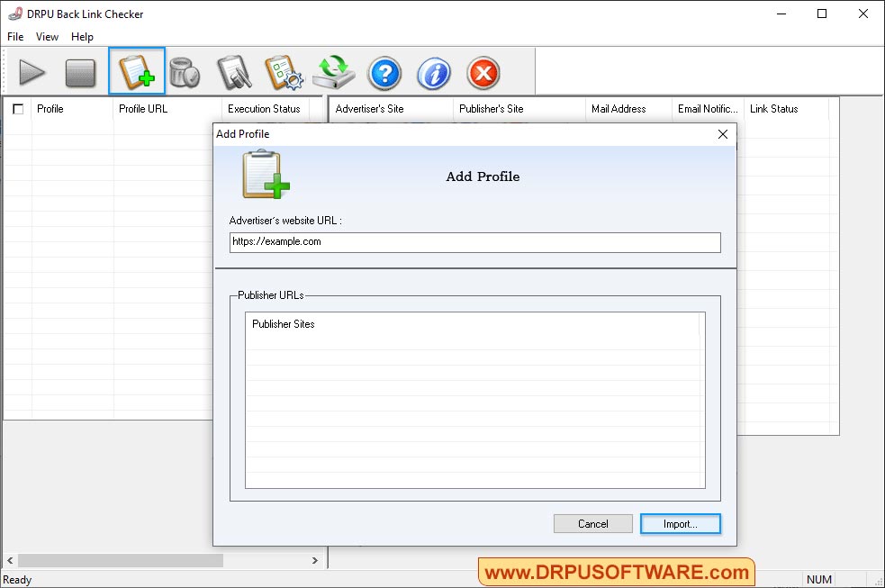Viewport: 885px width, 588px height.
Task: Click the Advertiser's website URL input field
Action: [x=474, y=241]
